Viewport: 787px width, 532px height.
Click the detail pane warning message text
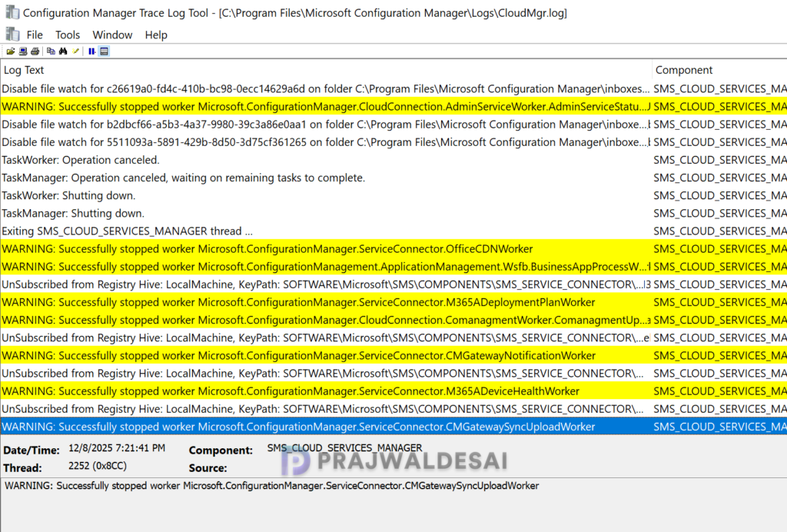(271, 485)
